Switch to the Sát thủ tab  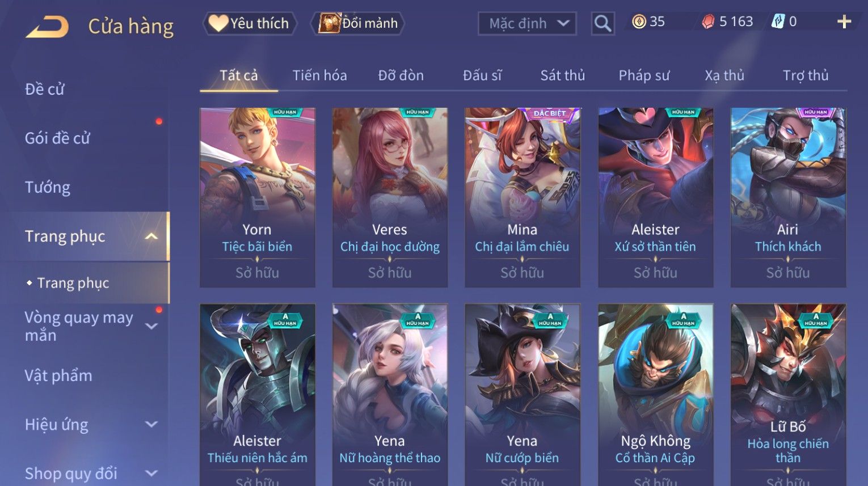pos(562,75)
